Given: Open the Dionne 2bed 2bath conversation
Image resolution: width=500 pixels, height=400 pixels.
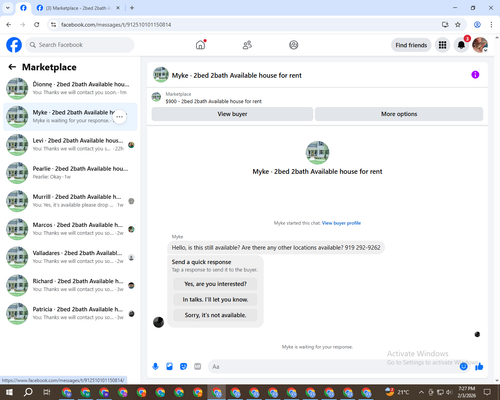Looking at the screenshot, I should pos(70,88).
